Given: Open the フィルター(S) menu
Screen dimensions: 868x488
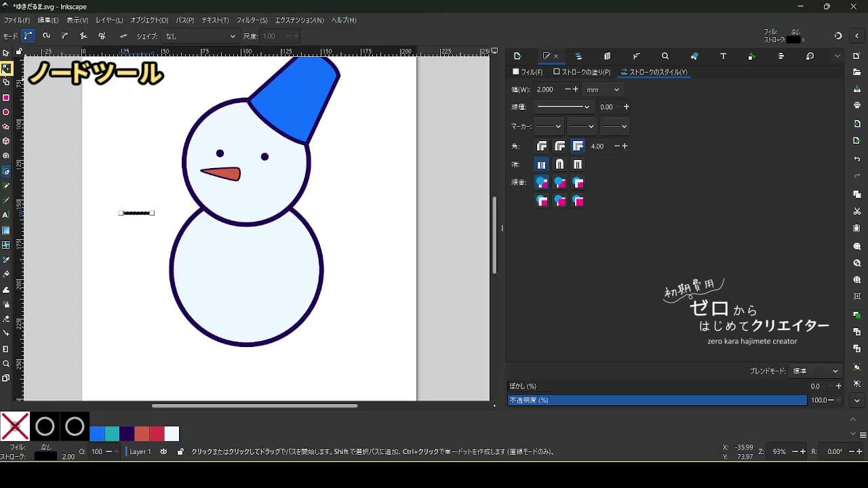Looking at the screenshot, I should (252, 20).
